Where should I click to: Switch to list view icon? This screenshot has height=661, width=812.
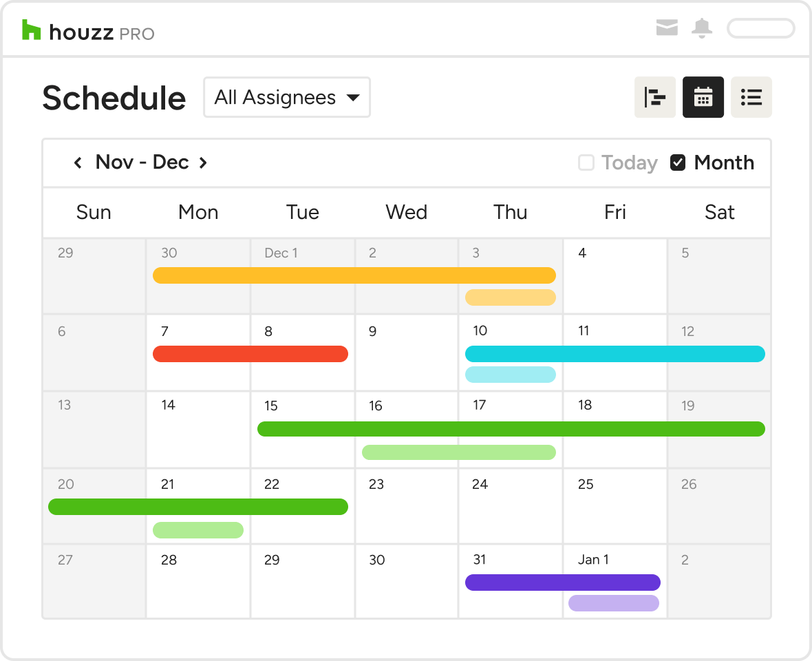click(x=751, y=97)
